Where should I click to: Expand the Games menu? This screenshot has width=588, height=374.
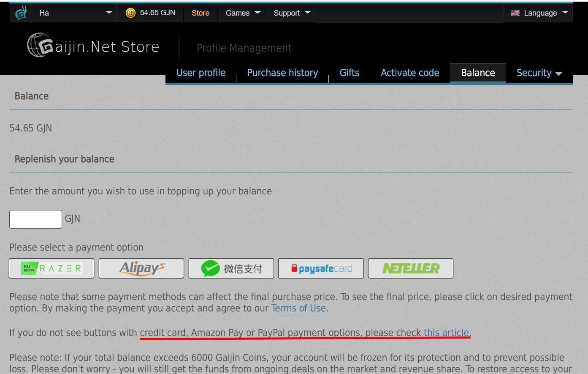tap(243, 13)
